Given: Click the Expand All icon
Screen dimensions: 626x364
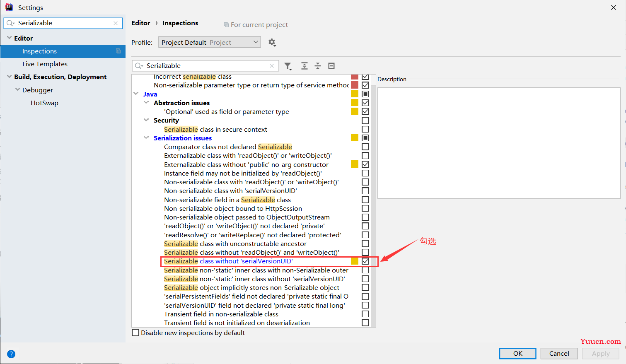Looking at the screenshot, I should [x=305, y=66].
